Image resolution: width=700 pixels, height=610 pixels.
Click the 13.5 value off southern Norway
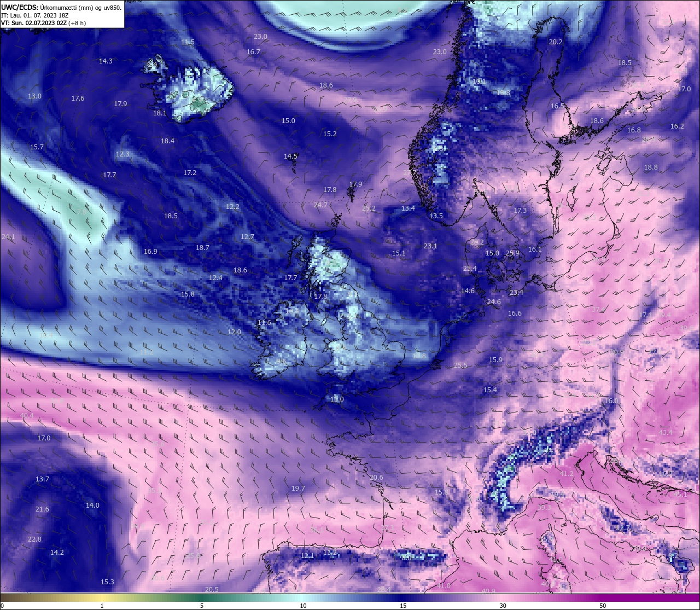(x=436, y=216)
